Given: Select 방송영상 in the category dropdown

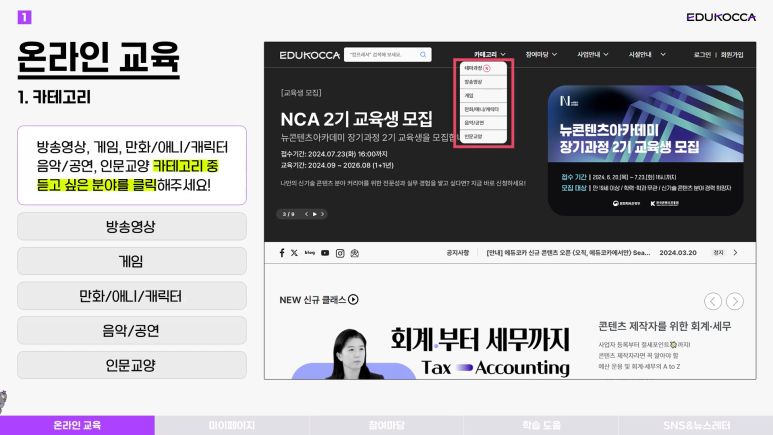Looking at the screenshot, I should pos(483,82).
